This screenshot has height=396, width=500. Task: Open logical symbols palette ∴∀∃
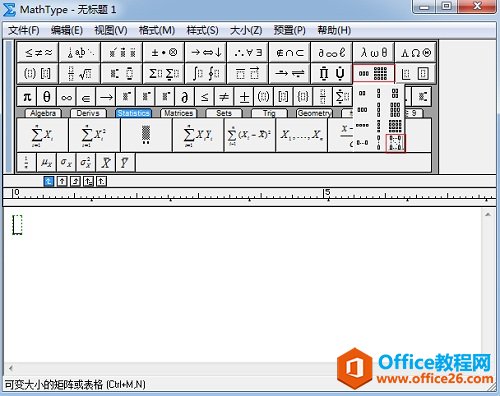[248, 52]
